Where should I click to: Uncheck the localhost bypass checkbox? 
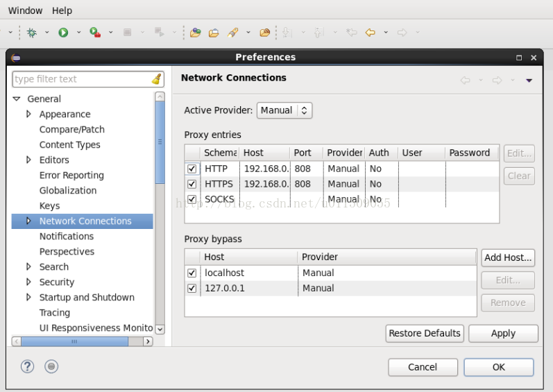click(x=192, y=273)
